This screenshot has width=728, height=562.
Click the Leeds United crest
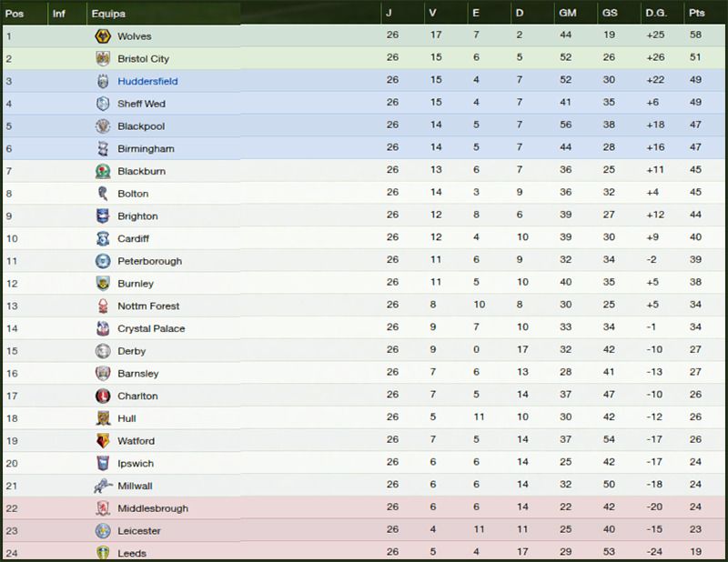(100, 553)
